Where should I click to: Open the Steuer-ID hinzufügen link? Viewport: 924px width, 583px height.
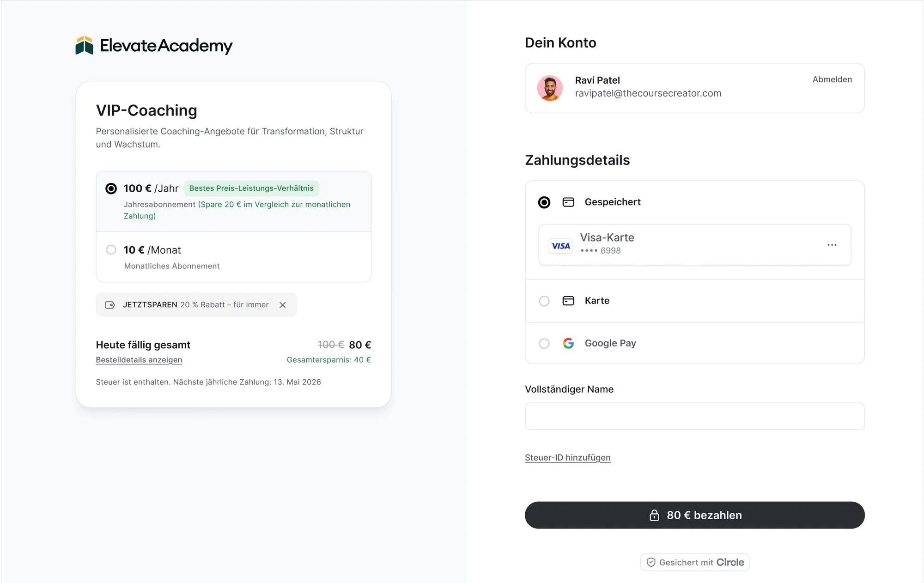click(567, 457)
